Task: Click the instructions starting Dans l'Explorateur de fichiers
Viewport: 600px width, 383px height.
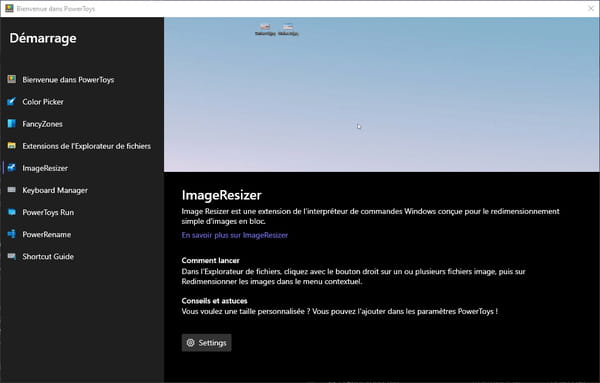Action: (354, 277)
